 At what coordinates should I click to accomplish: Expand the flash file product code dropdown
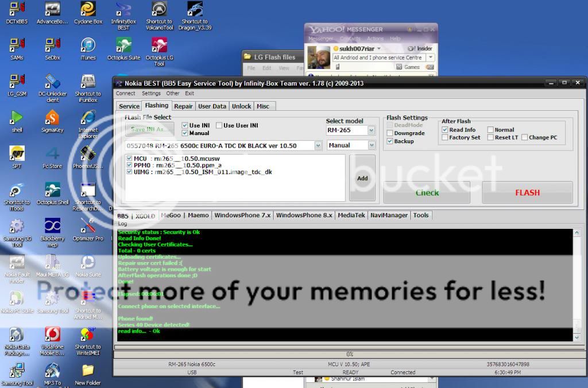pyautogui.click(x=318, y=145)
